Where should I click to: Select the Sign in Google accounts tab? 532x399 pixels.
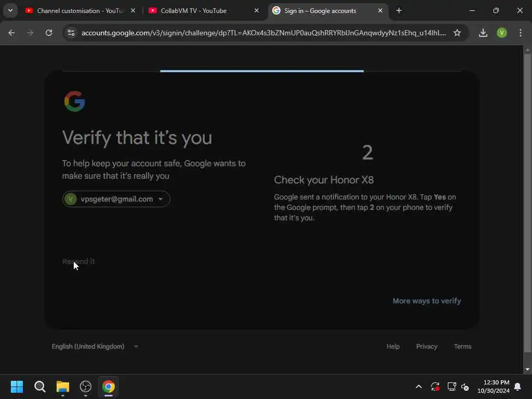320,11
